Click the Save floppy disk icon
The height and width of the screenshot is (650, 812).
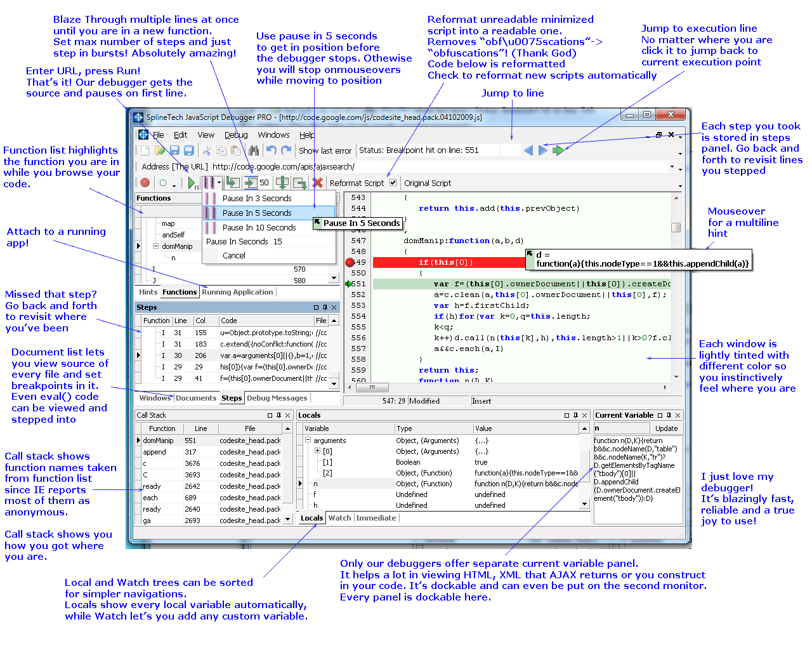(x=174, y=150)
